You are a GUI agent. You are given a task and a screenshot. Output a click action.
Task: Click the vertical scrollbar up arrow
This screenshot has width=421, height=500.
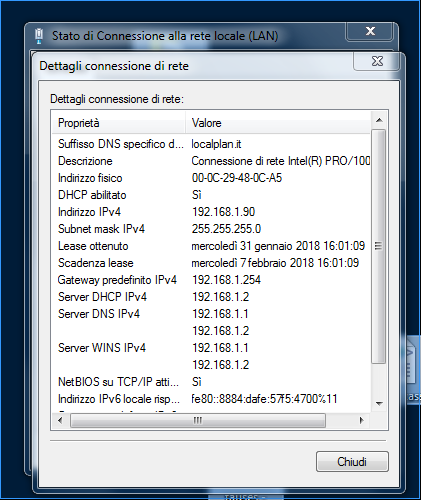(379, 120)
